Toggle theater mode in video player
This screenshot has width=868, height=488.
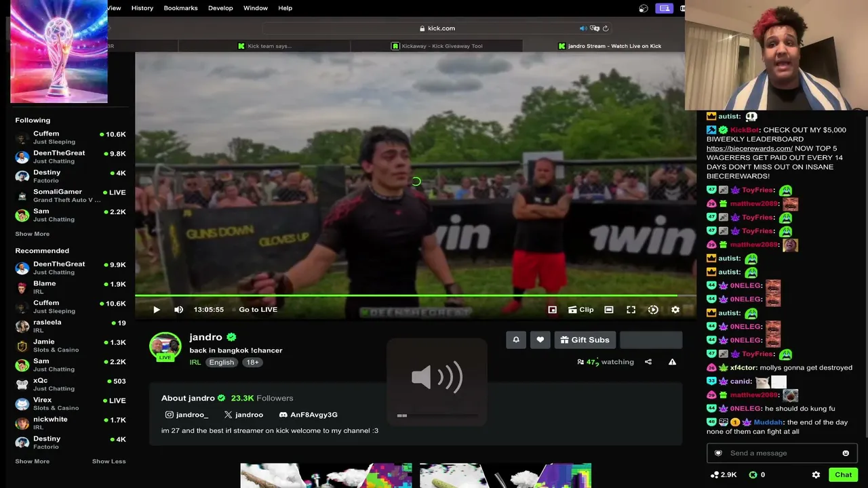click(609, 310)
